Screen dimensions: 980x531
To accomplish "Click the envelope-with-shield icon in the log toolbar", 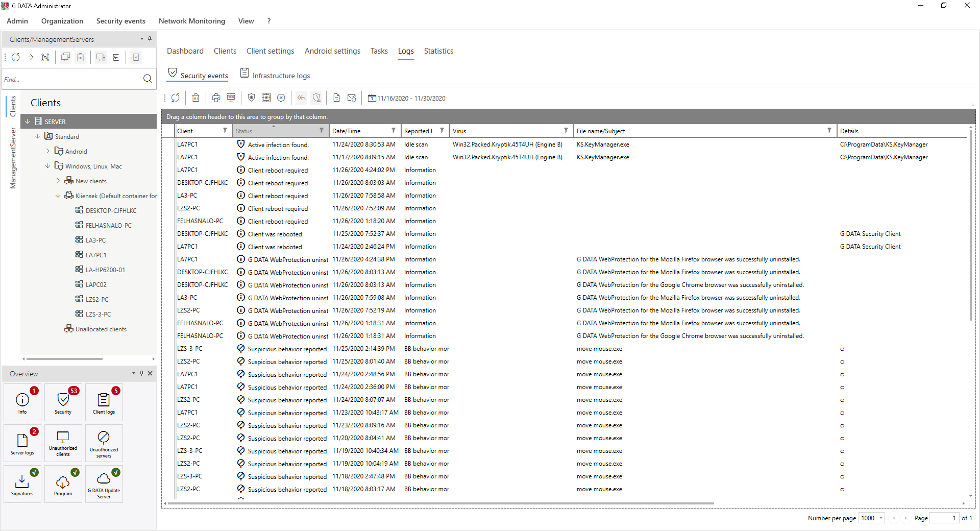I will (x=352, y=98).
